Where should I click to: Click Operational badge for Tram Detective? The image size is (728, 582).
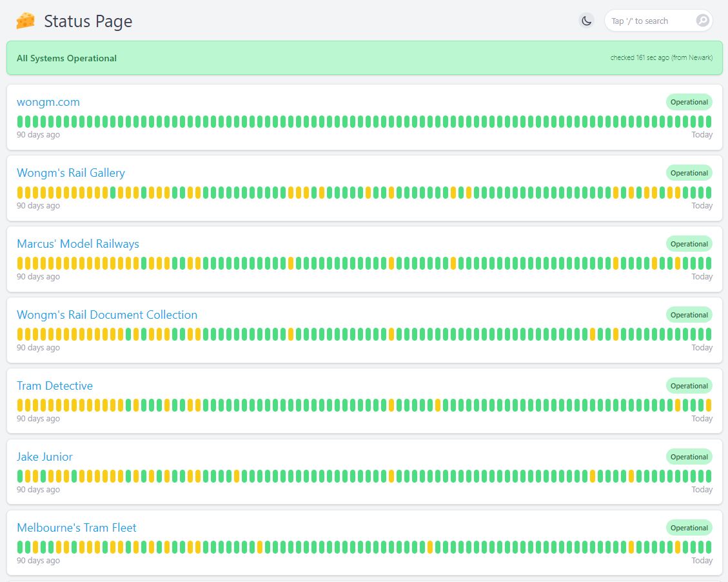tap(689, 386)
